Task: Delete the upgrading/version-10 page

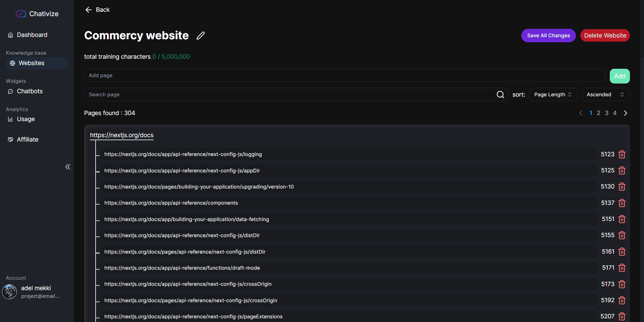Action: coord(622,186)
